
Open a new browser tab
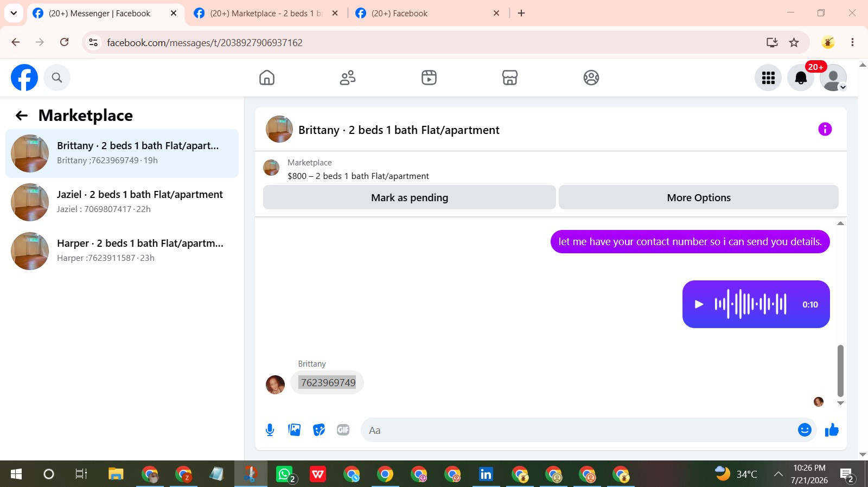[x=521, y=14]
